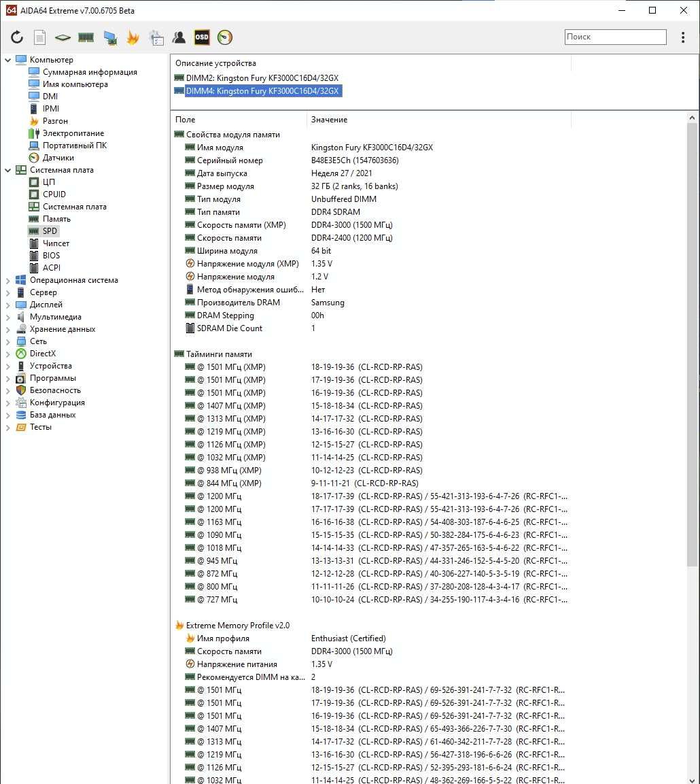
Task: Click the checklist report toolbar icon
Action: 156,37
